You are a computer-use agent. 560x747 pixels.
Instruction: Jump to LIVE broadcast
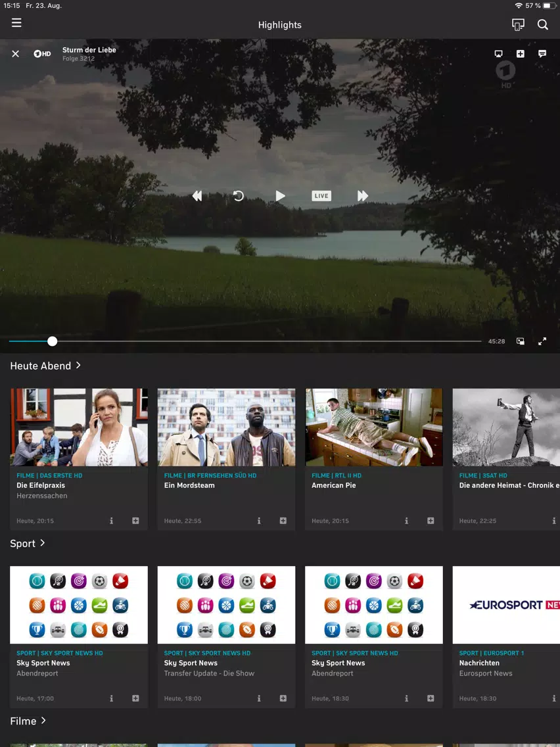point(321,196)
